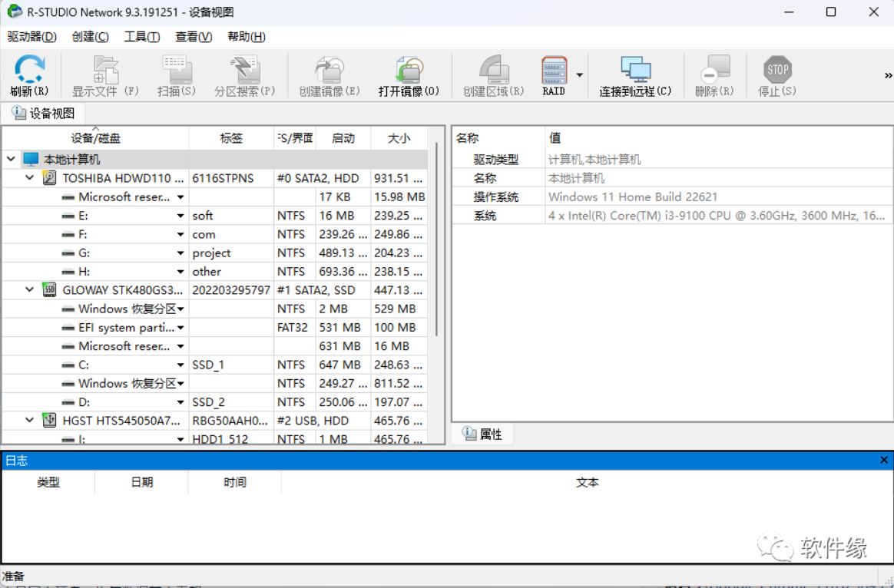This screenshot has height=588, width=894.
Task: Open the Create (创建) menu
Action: coord(91,37)
